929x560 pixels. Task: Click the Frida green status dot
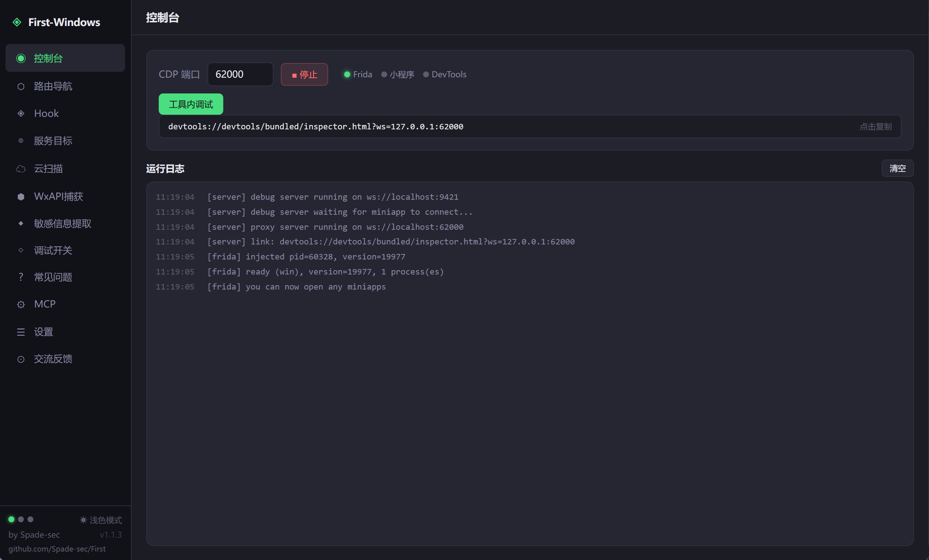coord(347,75)
